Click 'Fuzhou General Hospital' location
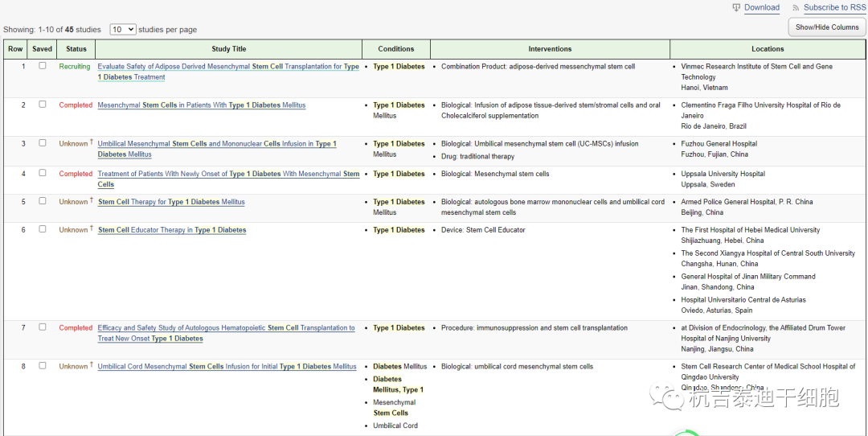Screen dimensions: 868x436 (x=719, y=143)
